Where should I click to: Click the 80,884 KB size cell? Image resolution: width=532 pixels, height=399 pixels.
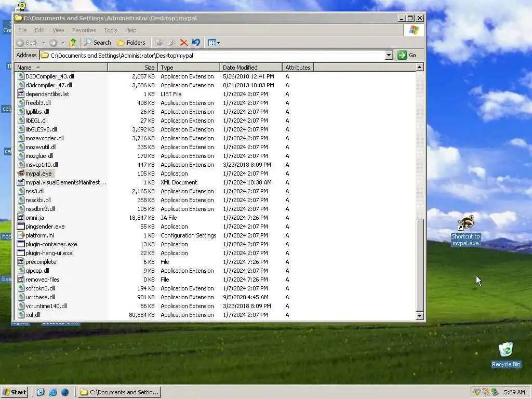click(142, 314)
